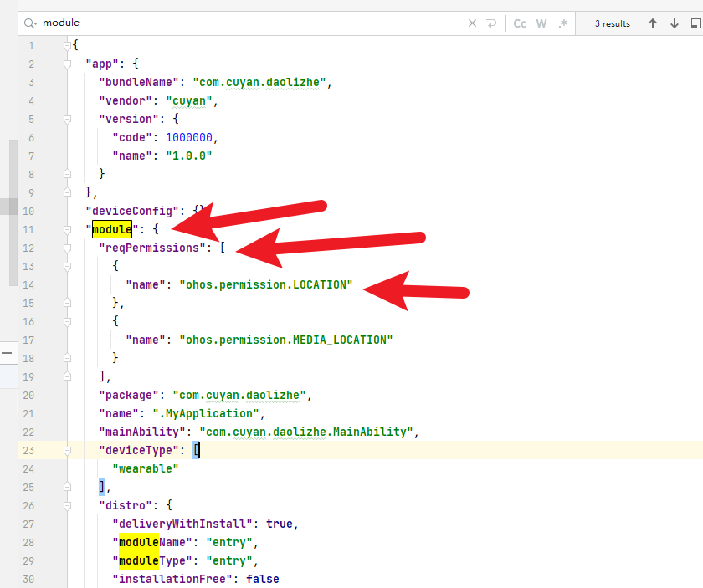Click the "true" value of deliveryWithInstall
The image size is (703, 588).
280,524
